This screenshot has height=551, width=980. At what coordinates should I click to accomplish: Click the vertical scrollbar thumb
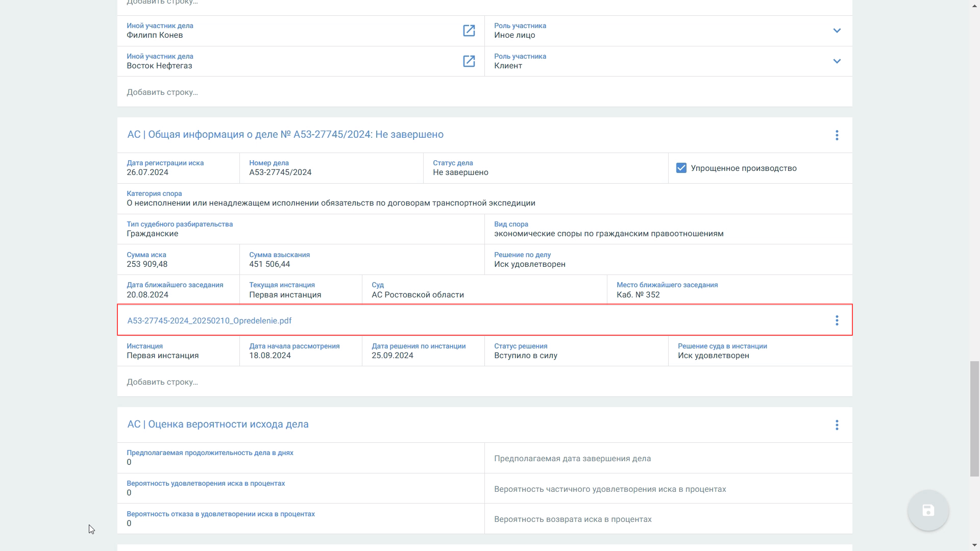974,419
